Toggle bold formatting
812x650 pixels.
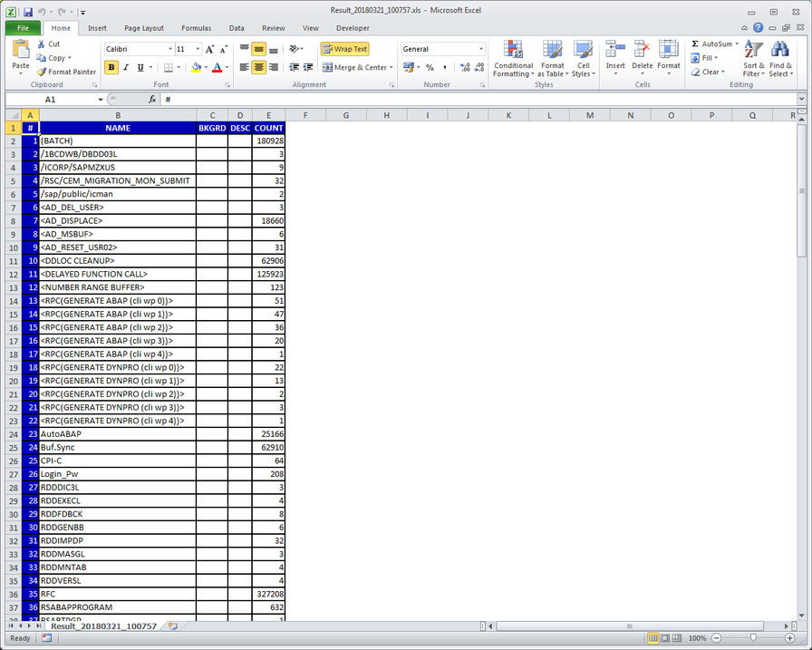(x=110, y=67)
